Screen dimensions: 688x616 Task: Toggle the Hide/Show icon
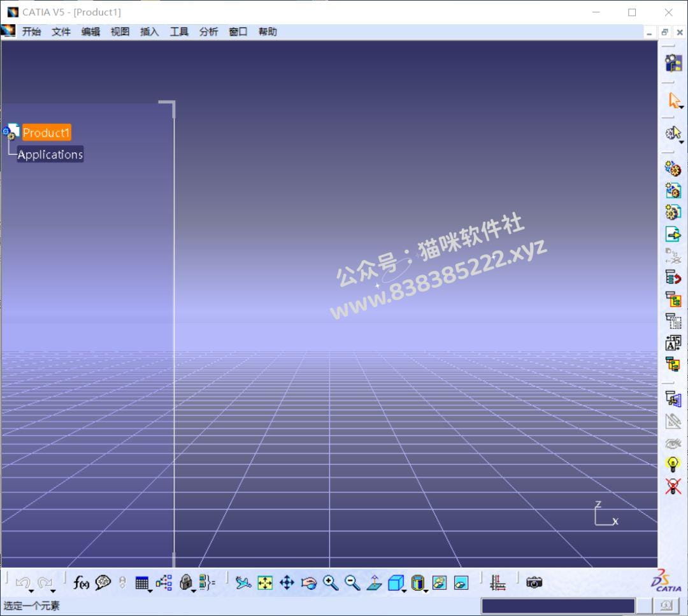point(440,583)
